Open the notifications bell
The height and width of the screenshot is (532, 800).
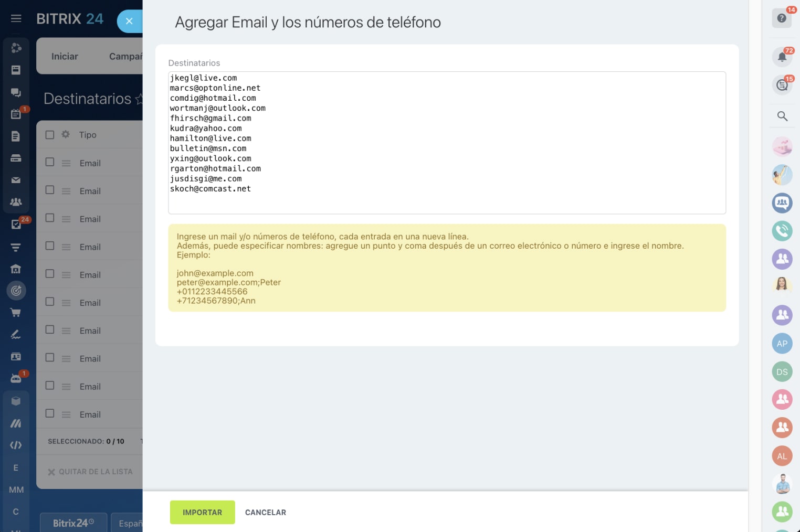click(x=782, y=57)
